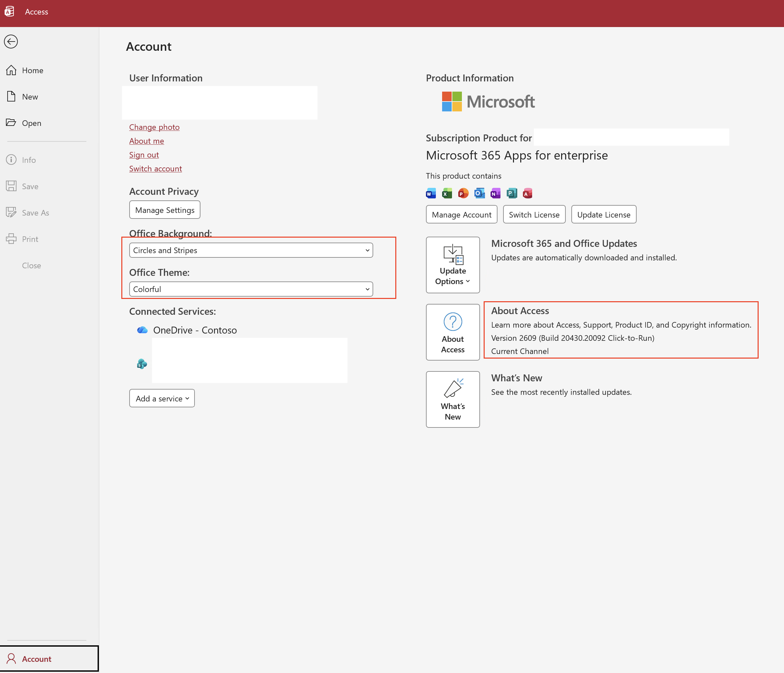Click the Publisher icon under This product contains
Screen dimensions: 784x673
(512, 194)
